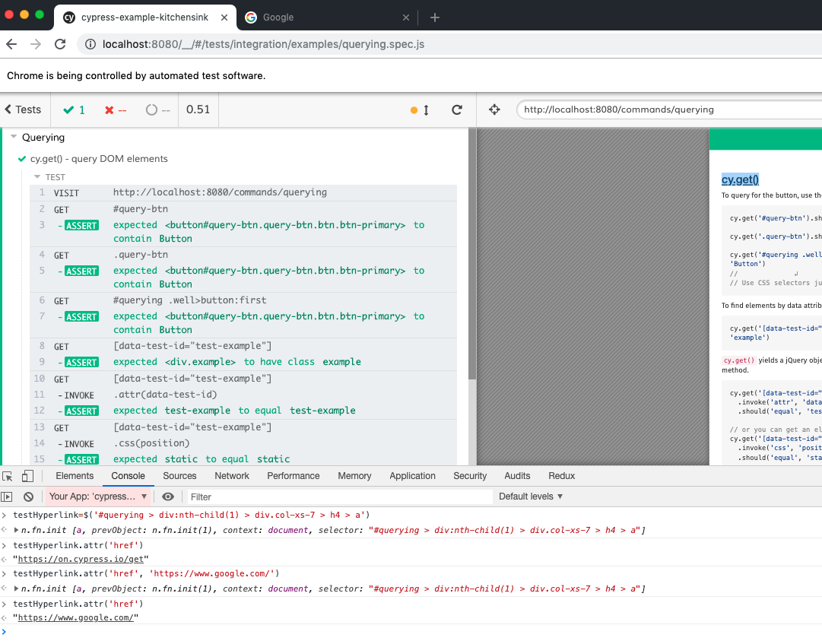Return to Tests list in Cypress

[23, 109]
